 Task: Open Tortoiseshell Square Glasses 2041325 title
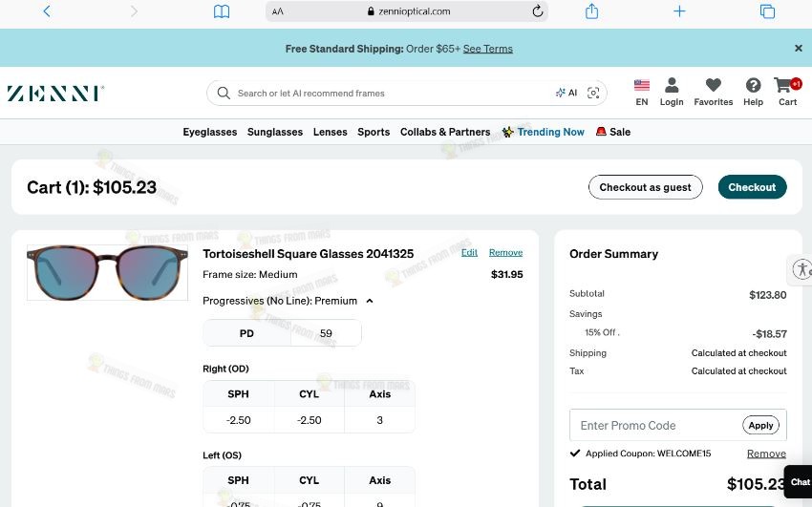pos(309,254)
